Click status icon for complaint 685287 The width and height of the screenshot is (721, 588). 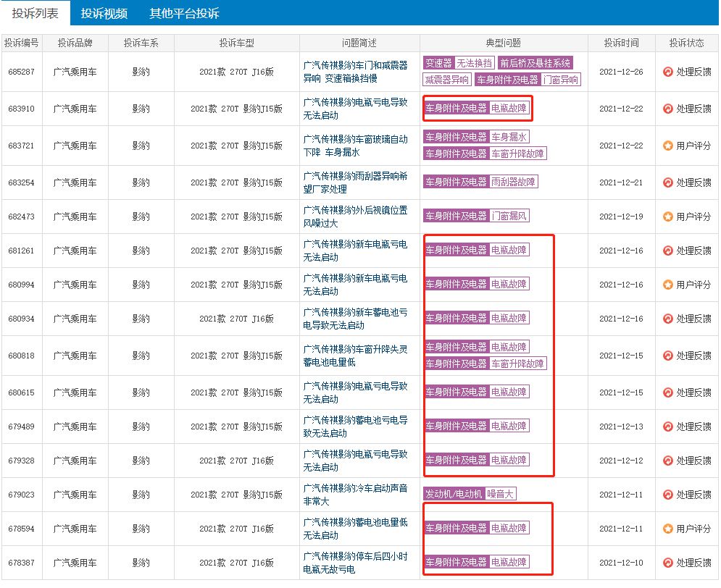click(x=667, y=72)
